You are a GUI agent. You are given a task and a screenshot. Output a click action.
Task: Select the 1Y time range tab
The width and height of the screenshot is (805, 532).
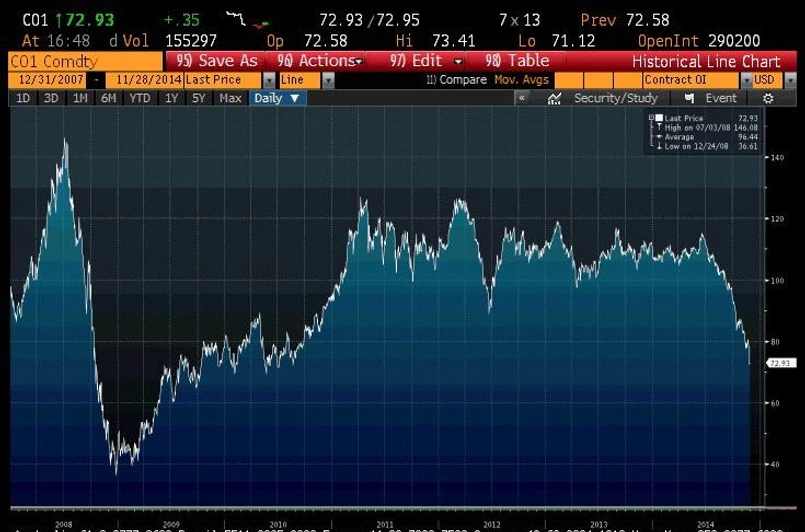point(171,98)
